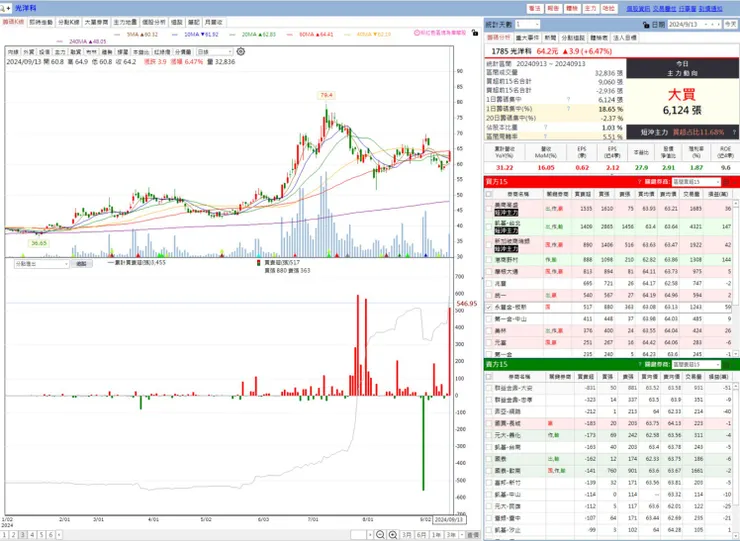Viewport: 740px width, 541px height.
Task: Switch to the 月營收 tab
Action: click(213, 22)
